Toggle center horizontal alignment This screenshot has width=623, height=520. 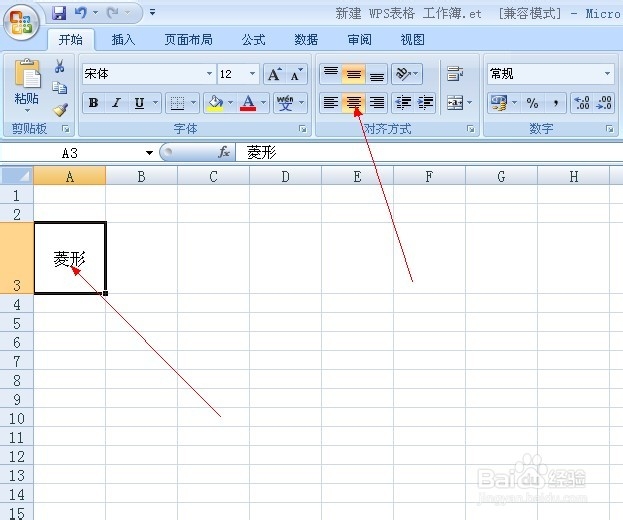click(x=353, y=103)
